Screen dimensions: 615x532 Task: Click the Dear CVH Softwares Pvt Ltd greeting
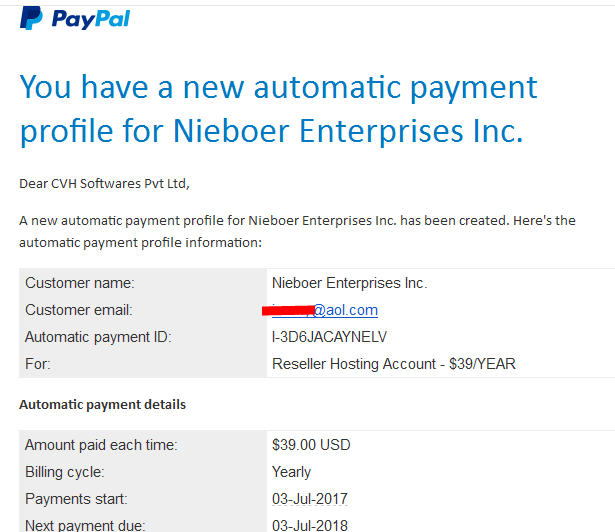(104, 184)
